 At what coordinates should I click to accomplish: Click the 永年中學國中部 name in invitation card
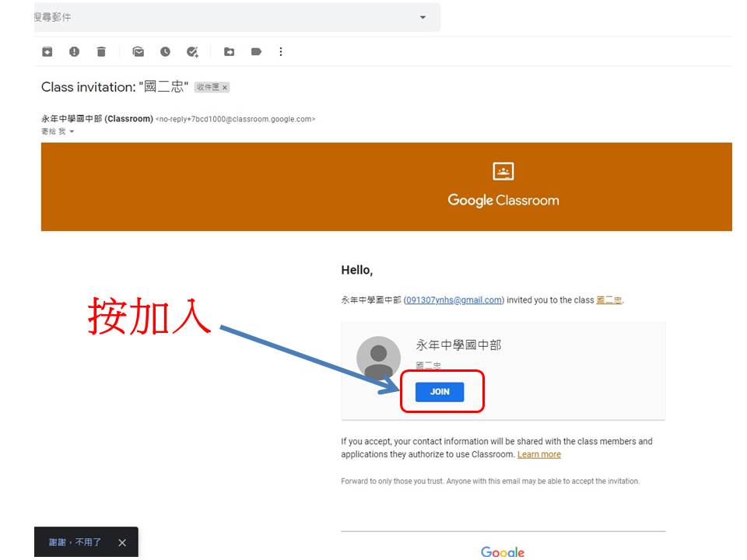(x=458, y=345)
